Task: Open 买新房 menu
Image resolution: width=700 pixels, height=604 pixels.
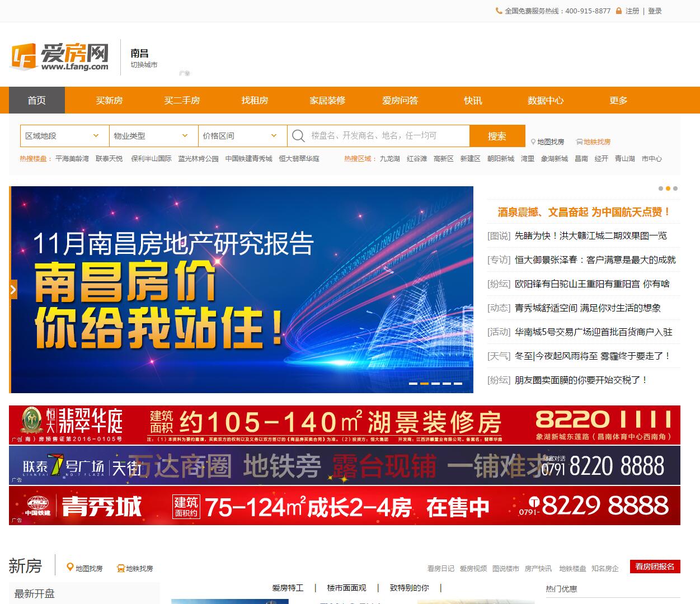Action: click(x=109, y=100)
